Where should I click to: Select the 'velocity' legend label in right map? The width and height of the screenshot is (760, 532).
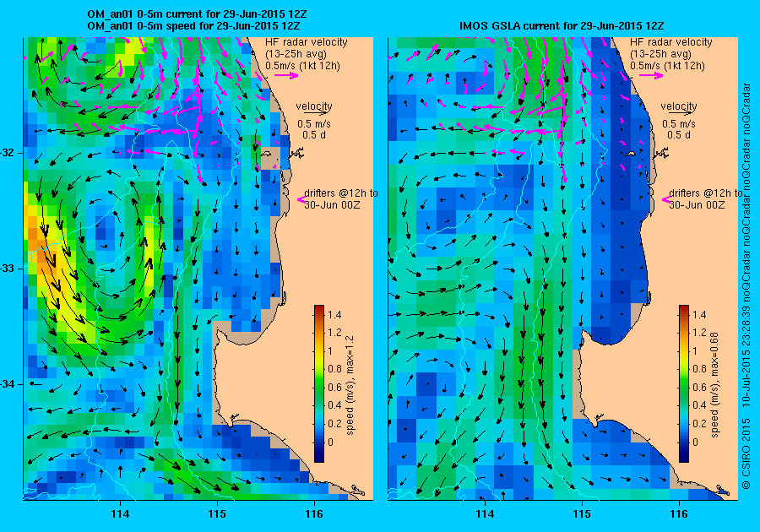point(679,106)
